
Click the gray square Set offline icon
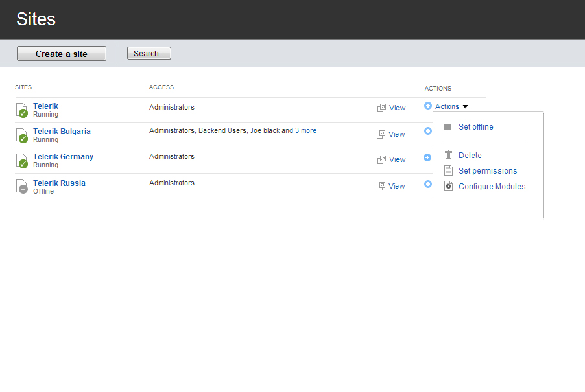click(x=448, y=127)
